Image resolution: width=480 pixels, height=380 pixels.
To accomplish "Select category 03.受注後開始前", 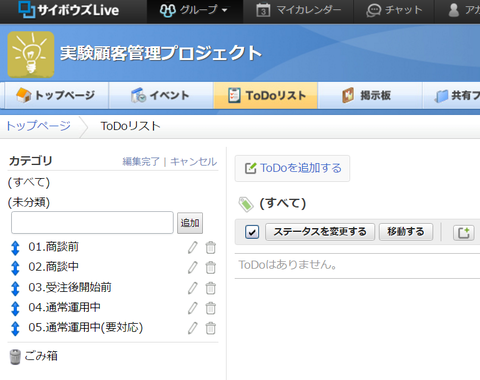I will pyautogui.click(x=70, y=287).
